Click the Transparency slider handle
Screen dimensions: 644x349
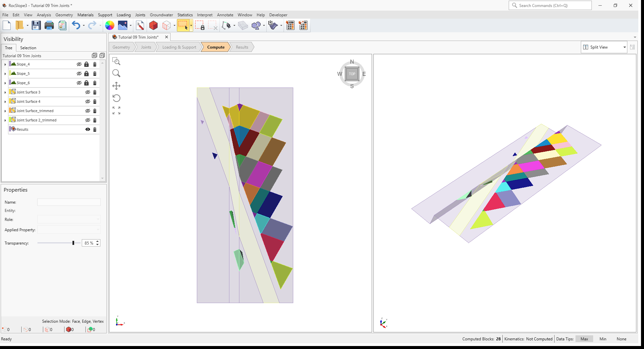73,243
